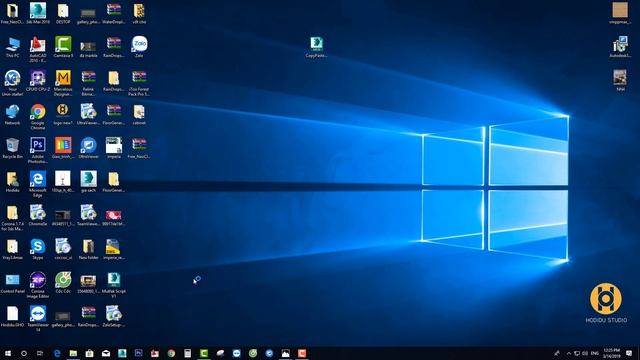640x360 pixels.
Task: Open the Google Chrome desktop shortcut
Action: pos(38,116)
